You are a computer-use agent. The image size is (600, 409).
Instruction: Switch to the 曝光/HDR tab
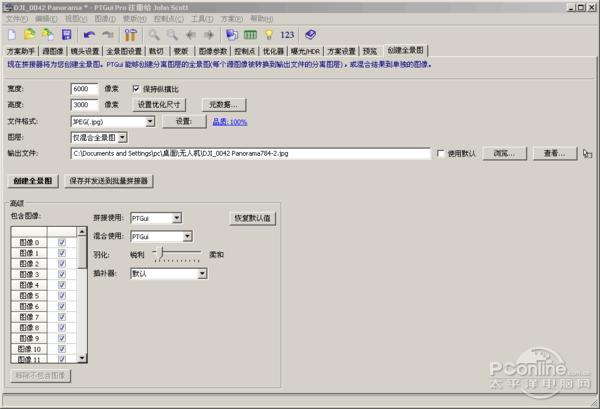[305, 51]
